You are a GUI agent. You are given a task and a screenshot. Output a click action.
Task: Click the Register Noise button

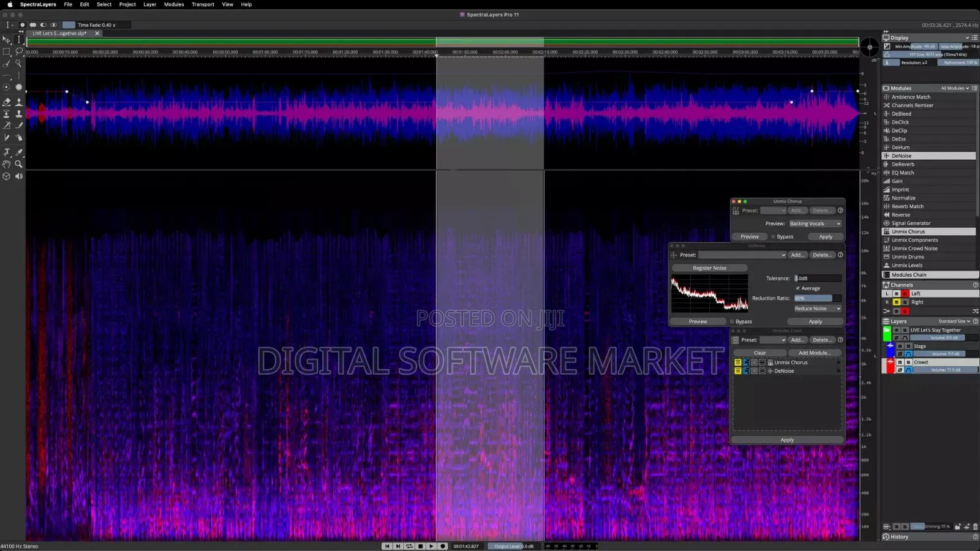[709, 268]
